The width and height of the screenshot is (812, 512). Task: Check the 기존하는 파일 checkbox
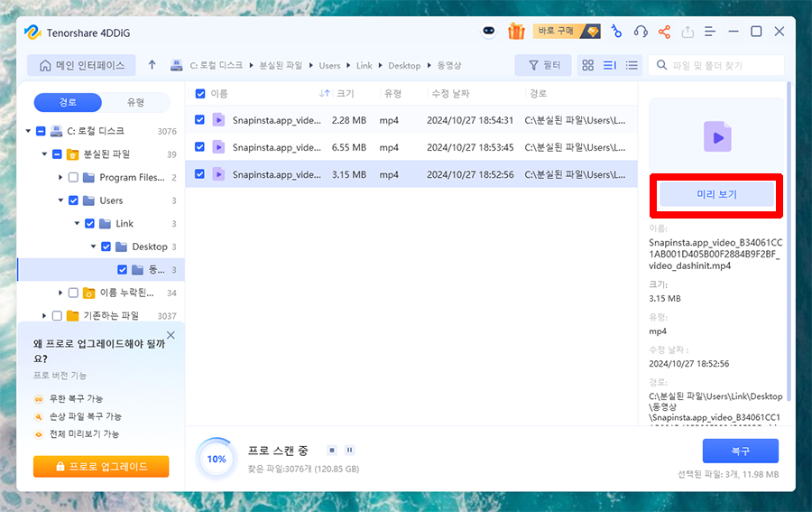(x=57, y=315)
